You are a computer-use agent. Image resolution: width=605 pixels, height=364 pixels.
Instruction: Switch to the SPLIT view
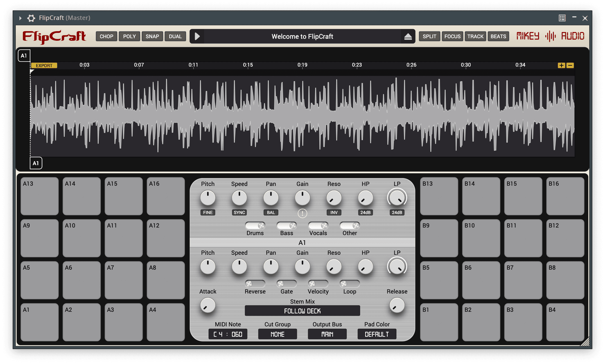(430, 37)
